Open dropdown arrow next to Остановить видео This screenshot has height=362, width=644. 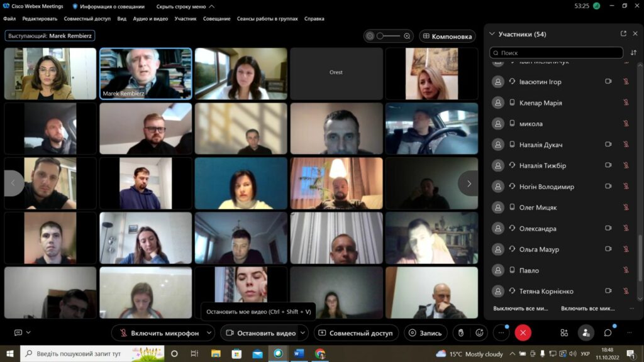pos(304,333)
